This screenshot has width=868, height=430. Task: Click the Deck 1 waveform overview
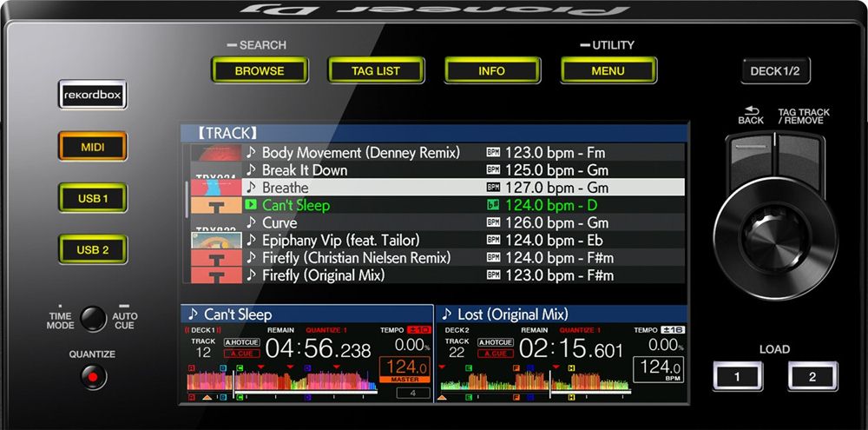282,380
